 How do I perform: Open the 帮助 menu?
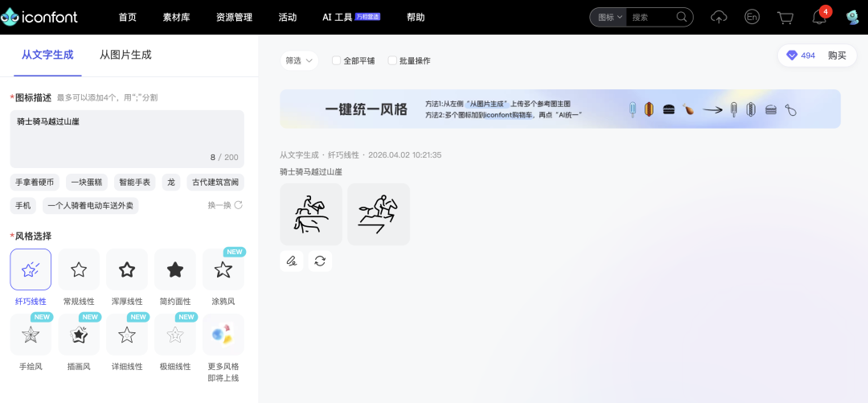click(x=416, y=17)
